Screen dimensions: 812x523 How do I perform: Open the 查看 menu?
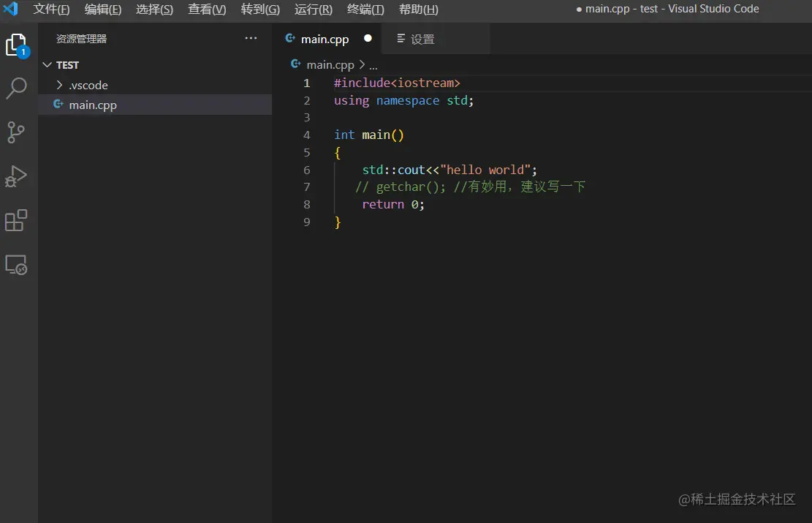tap(207, 10)
